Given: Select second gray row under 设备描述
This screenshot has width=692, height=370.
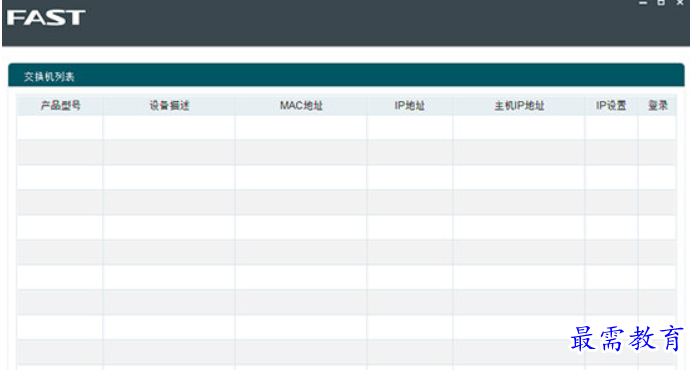Looking at the screenshot, I should pyautogui.click(x=169, y=203).
